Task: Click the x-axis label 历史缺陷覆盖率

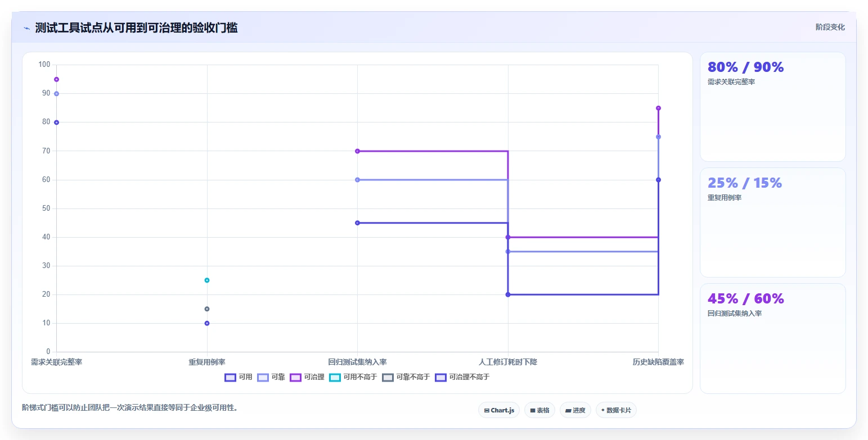Action: [x=658, y=362]
